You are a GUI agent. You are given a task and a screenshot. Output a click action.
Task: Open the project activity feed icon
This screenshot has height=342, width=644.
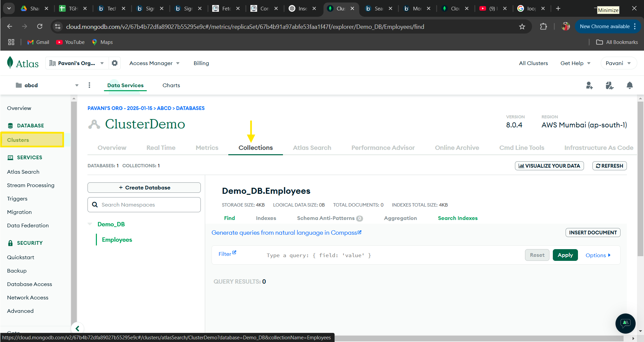click(x=609, y=85)
